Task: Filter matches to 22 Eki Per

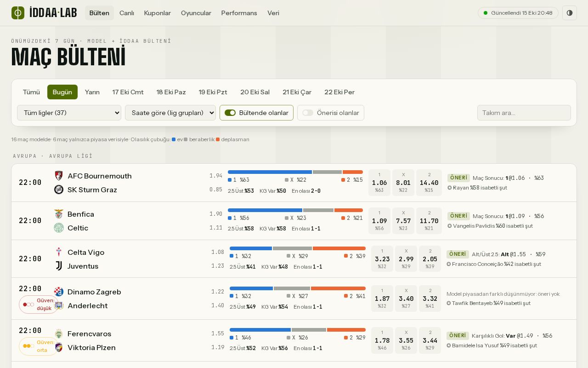Action: (339, 92)
